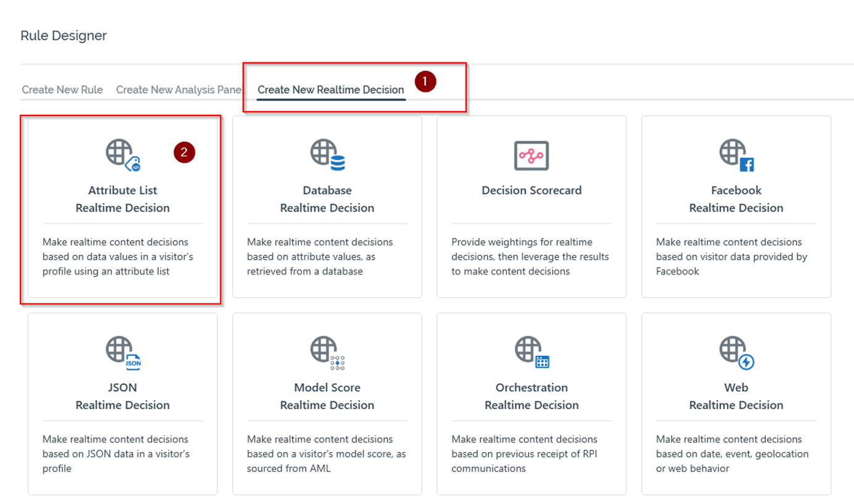Image resolution: width=854 pixels, height=504 pixels.
Task: Click the Attribute List globe-tag icon
Action: pyautogui.click(x=122, y=155)
